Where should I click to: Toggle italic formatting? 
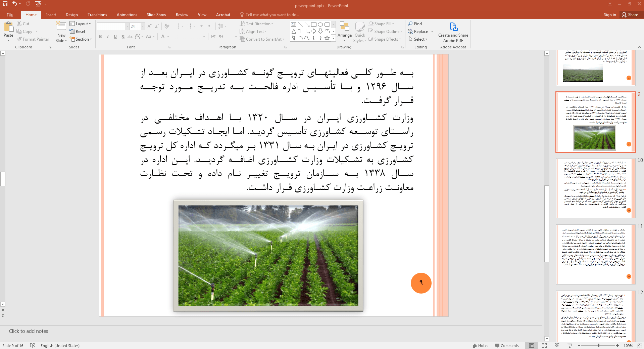108,37
